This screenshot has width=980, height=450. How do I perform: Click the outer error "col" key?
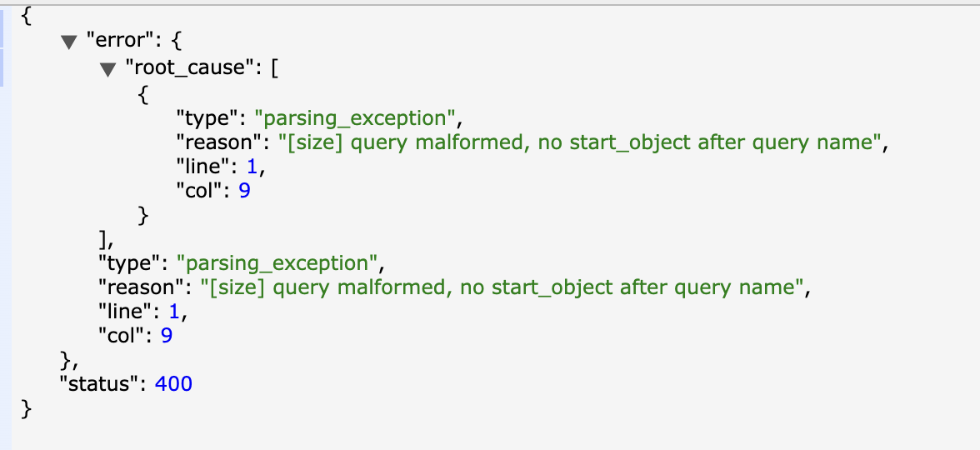pos(122,336)
